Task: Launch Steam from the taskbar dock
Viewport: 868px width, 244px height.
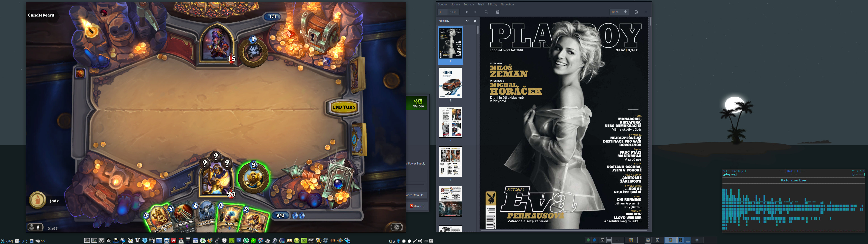Action: coord(311,241)
